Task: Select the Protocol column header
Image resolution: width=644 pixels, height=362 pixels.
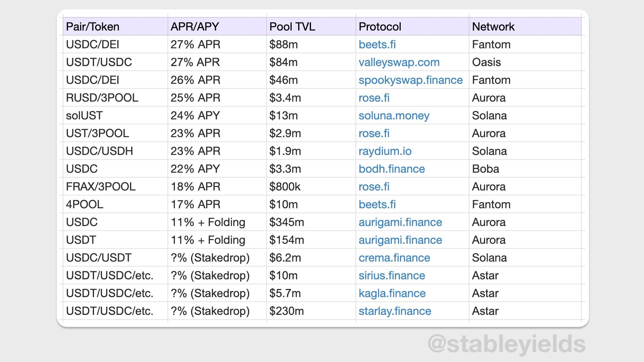Action: tap(412, 27)
